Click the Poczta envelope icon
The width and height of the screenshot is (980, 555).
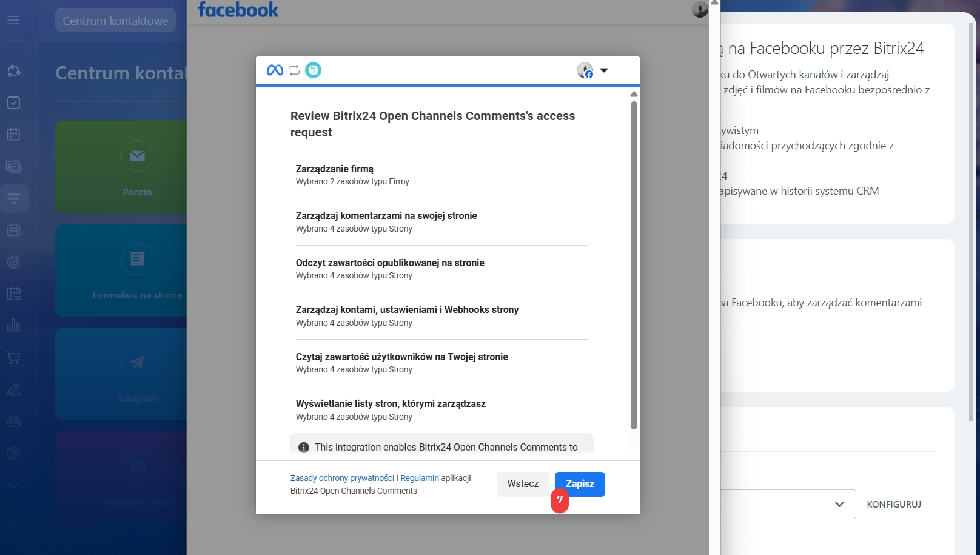(137, 156)
